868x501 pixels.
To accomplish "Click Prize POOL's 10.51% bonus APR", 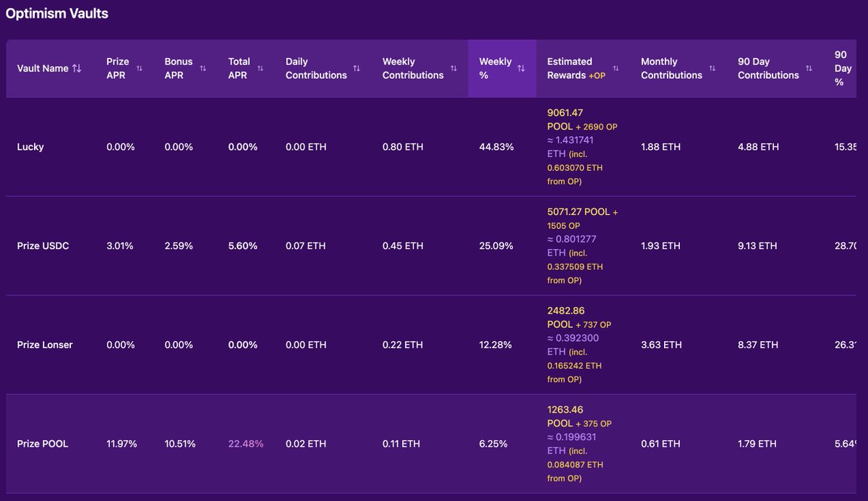I will coord(180,444).
